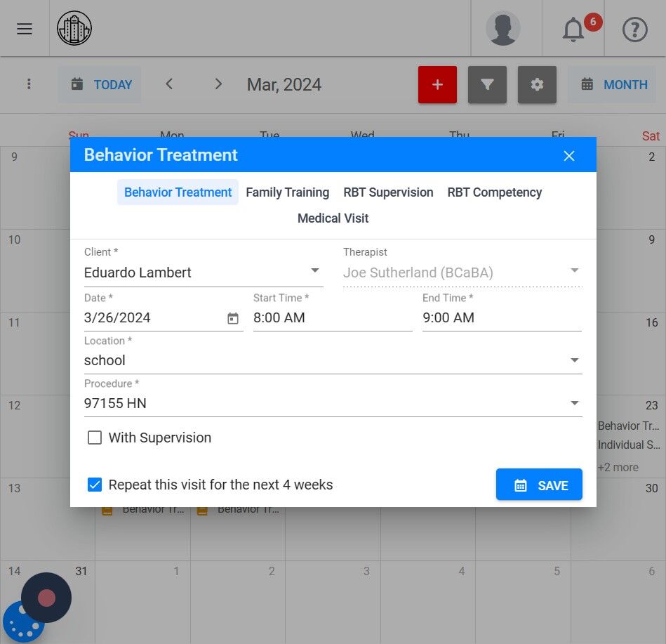Expand the Client dropdown Eduardo Lambert
666x644 pixels.
204,272
